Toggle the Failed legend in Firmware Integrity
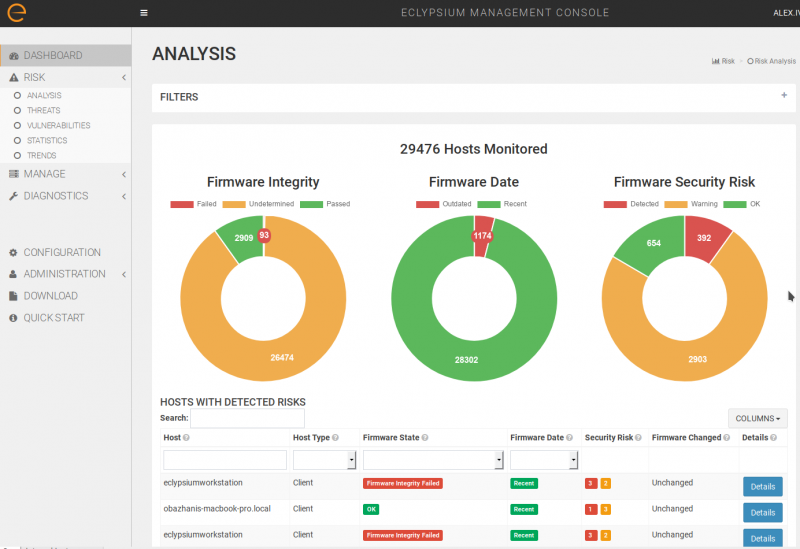The height and width of the screenshot is (549, 800). click(193, 204)
